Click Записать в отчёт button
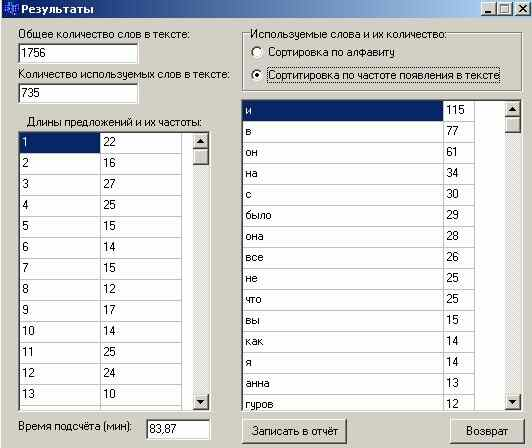532x448 pixels. coord(294,431)
